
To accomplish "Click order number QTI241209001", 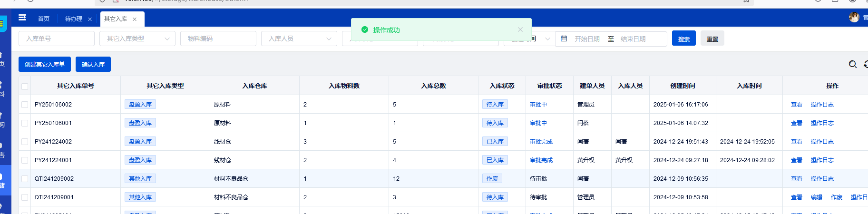I will point(54,197).
